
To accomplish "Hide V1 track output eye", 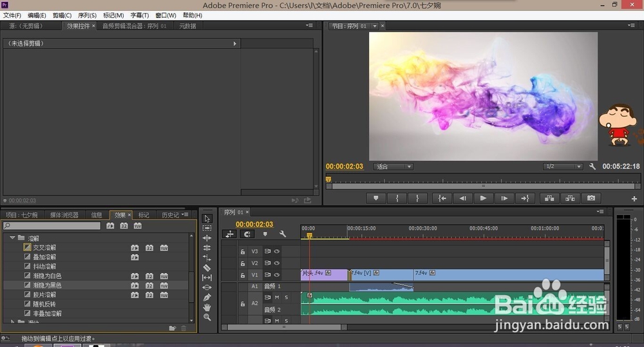I will click(x=277, y=275).
